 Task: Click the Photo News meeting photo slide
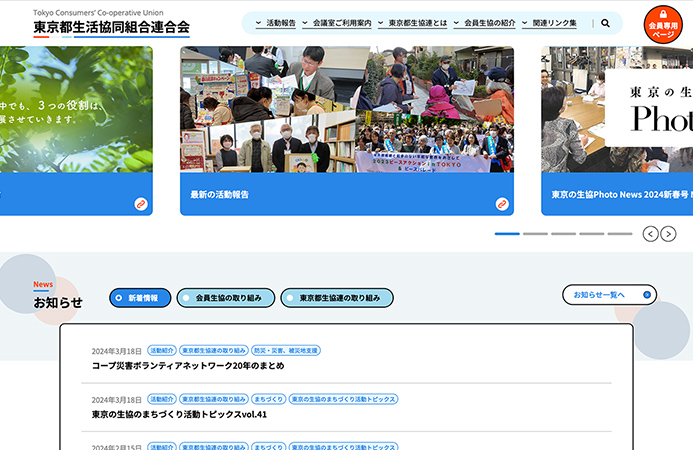pyautogui.click(x=617, y=109)
